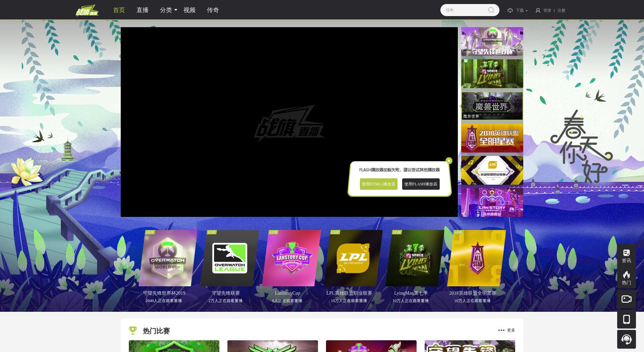Click the search magnifier icon
The width and height of the screenshot is (644, 352).
(491, 10)
